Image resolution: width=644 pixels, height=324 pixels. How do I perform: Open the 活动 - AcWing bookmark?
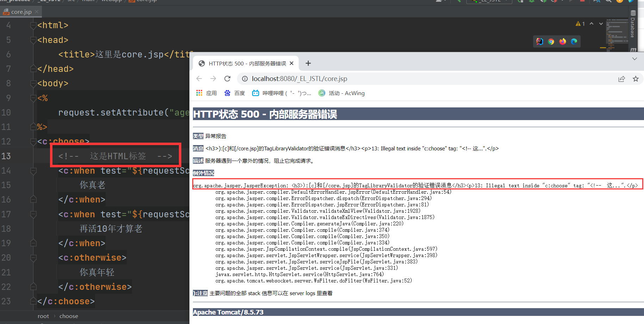pos(342,93)
